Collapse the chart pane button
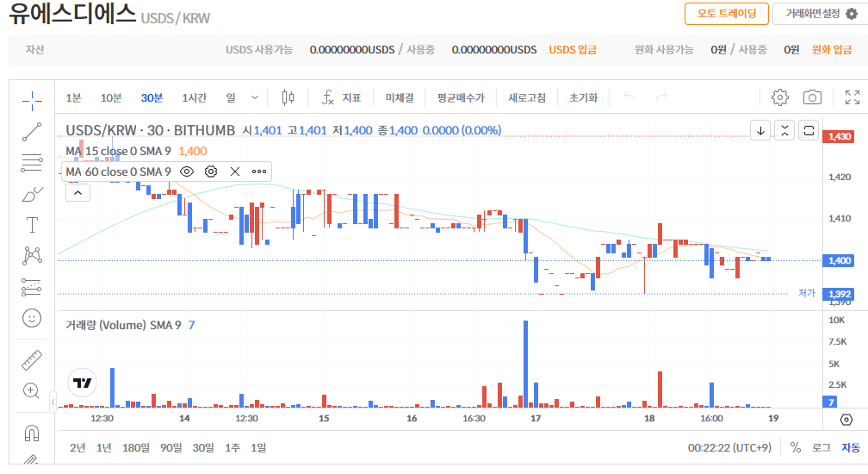The image size is (868, 474). tap(784, 131)
